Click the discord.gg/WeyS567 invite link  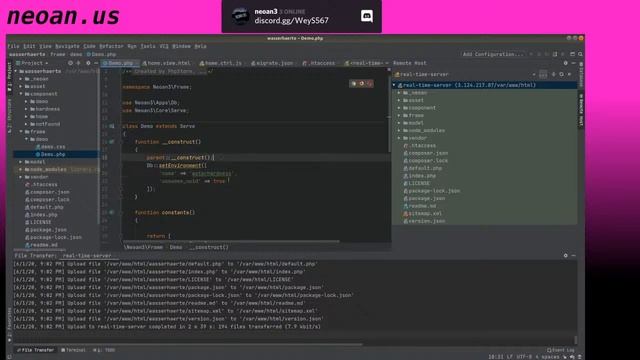291,20
